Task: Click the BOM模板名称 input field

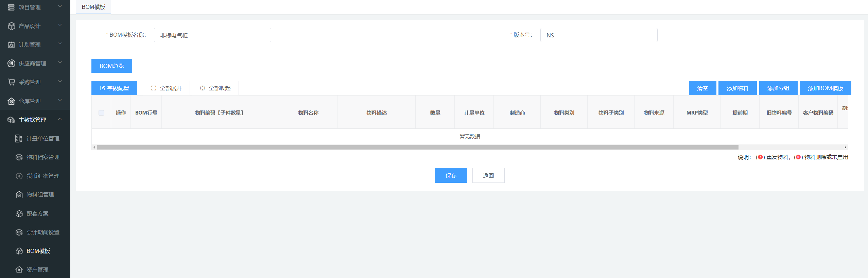Action: [x=212, y=35]
